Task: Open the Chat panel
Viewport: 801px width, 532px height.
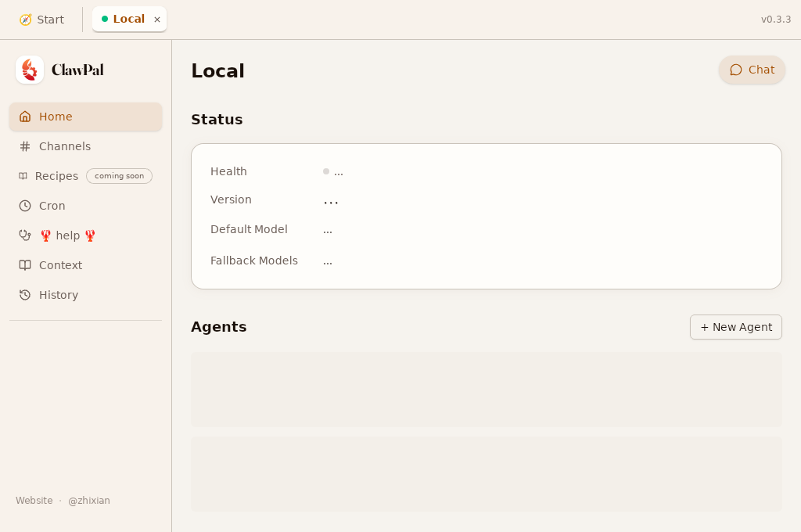Action: point(752,70)
